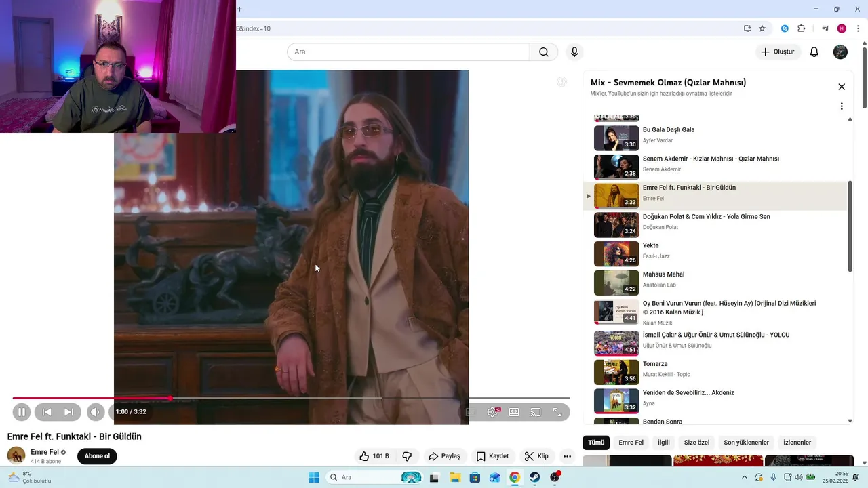Skip to the next video in playlist
868x488 pixels.
click(68, 411)
